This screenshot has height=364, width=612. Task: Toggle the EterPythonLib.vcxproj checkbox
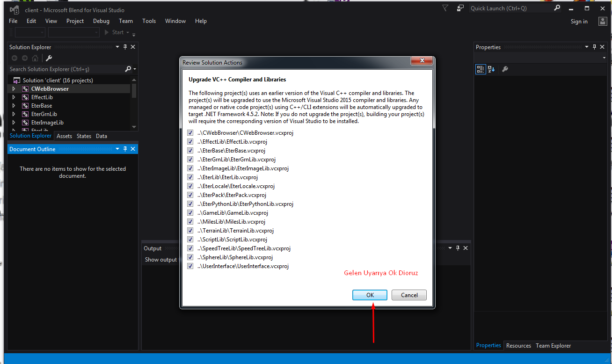click(190, 204)
